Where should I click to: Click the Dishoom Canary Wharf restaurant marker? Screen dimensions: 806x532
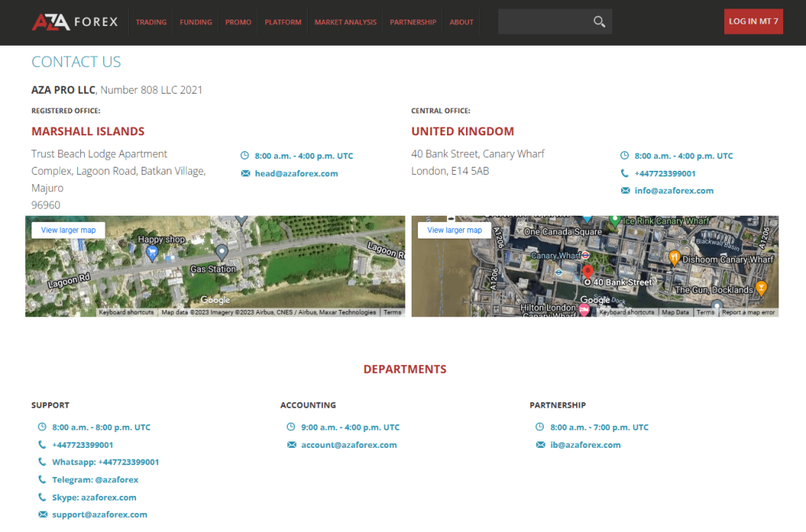click(675, 257)
